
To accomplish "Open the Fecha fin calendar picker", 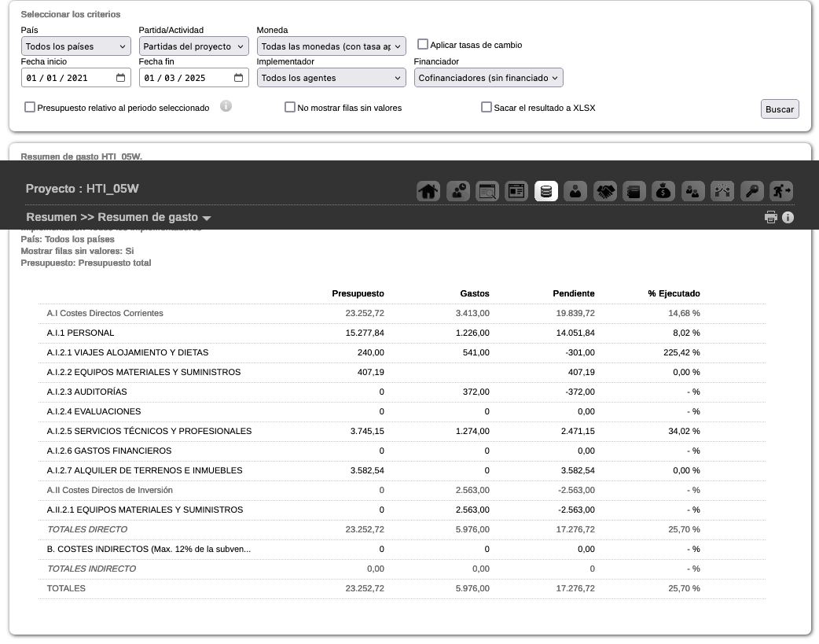I will pos(238,78).
